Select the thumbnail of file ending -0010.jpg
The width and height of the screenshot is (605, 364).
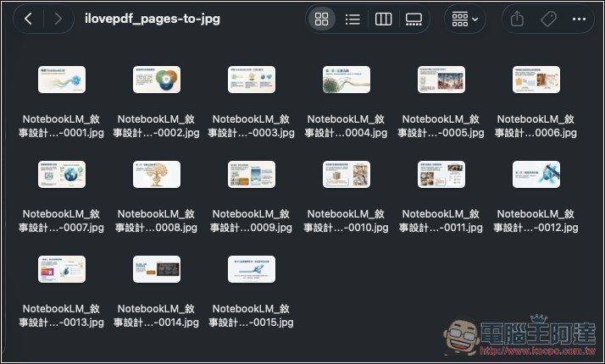(x=347, y=174)
